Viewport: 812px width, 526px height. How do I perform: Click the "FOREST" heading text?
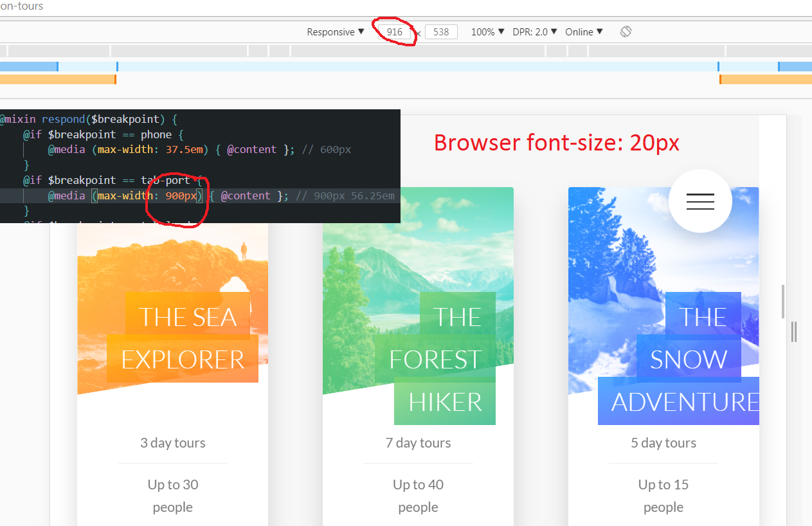(x=435, y=359)
